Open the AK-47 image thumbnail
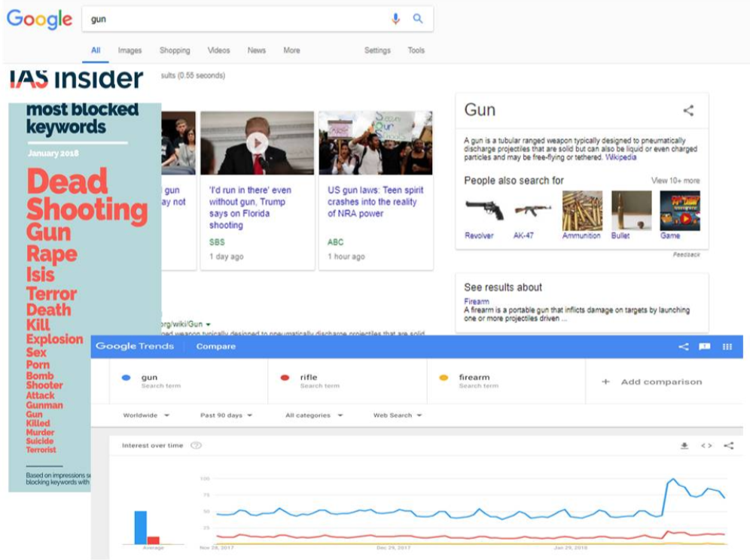This screenshot has height=560, width=750. pos(533,211)
